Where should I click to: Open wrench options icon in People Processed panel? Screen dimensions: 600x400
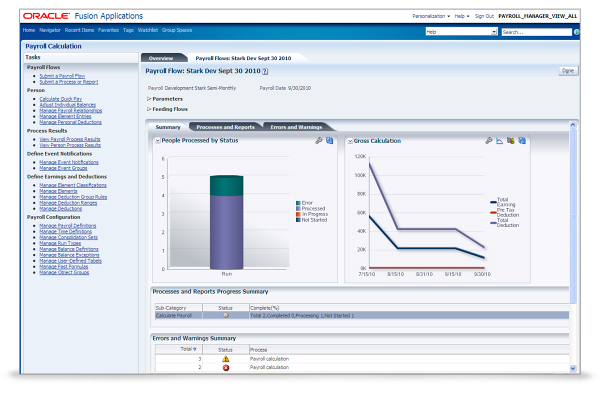coord(318,140)
